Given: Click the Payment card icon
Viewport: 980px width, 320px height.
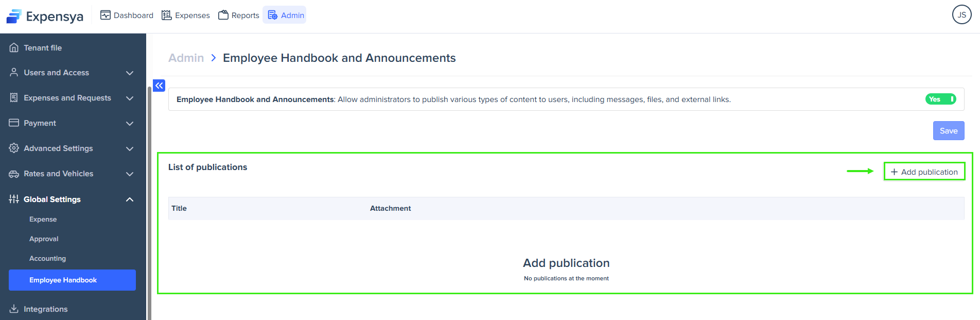Looking at the screenshot, I should pyautogui.click(x=14, y=123).
